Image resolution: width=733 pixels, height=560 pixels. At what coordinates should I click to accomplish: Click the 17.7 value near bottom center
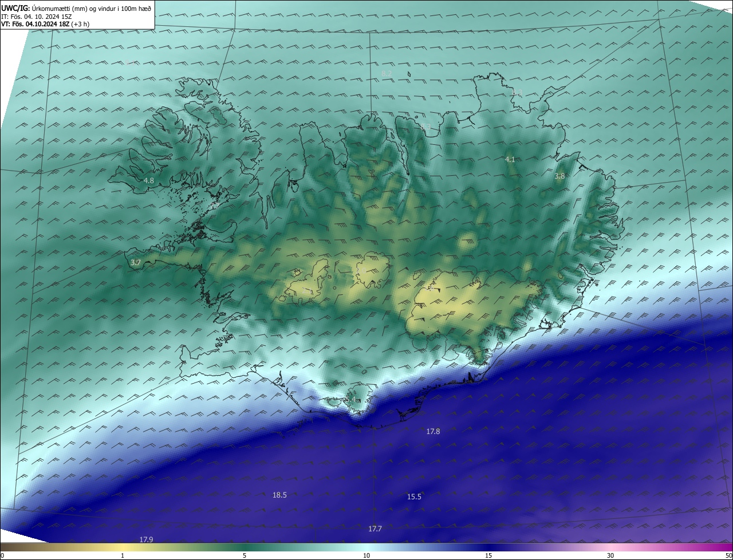pos(375,529)
